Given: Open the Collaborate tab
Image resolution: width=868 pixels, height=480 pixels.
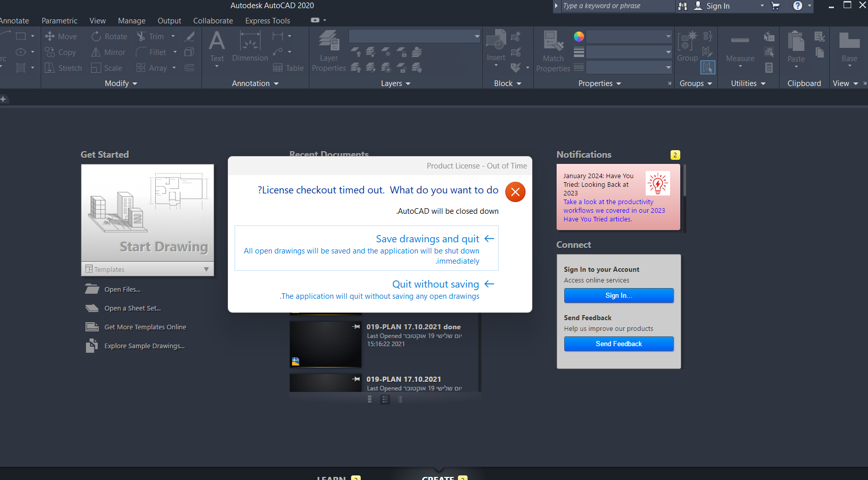Looking at the screenshot, I should click(213, 21).
